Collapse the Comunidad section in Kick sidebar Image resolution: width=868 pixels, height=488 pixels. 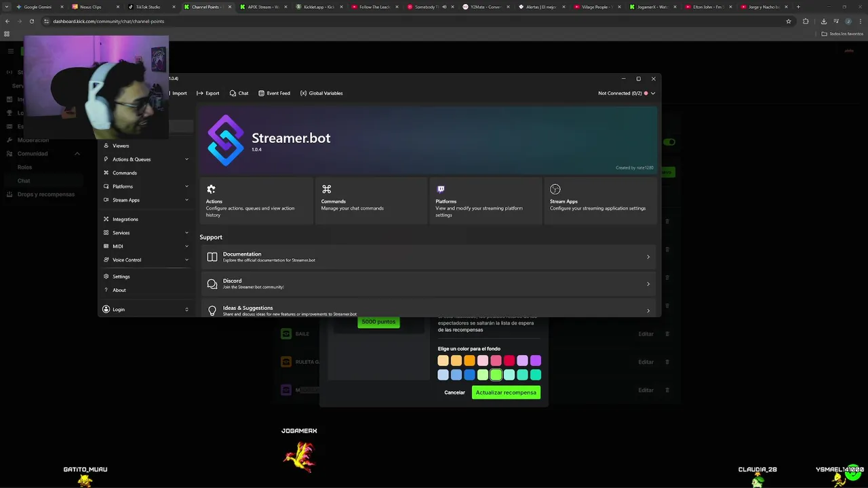point(77,154)
